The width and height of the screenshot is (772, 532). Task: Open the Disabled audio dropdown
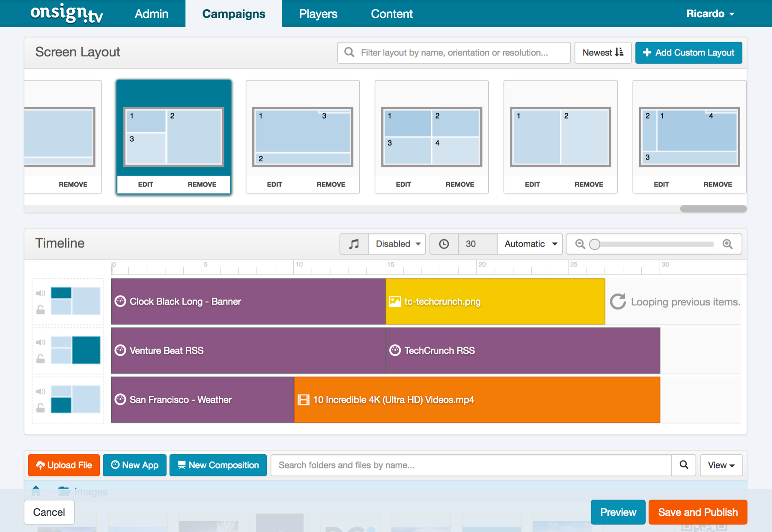coord(397,244)
